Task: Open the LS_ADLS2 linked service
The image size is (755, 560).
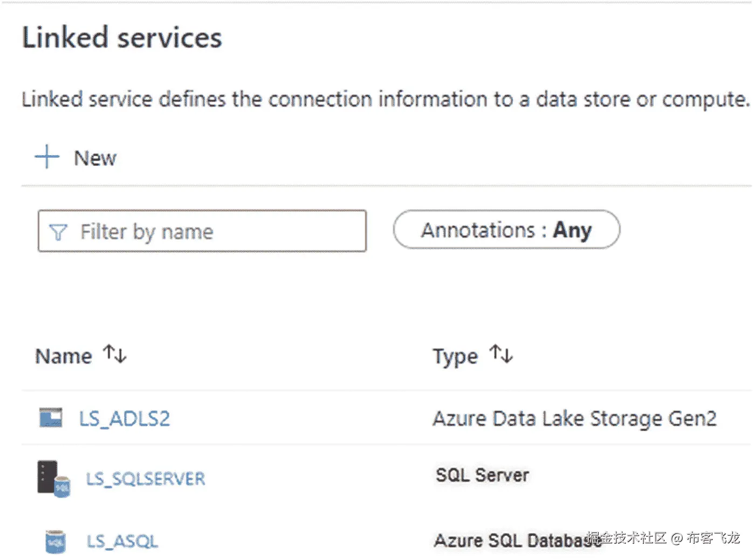Action: [x=125, y=419]
